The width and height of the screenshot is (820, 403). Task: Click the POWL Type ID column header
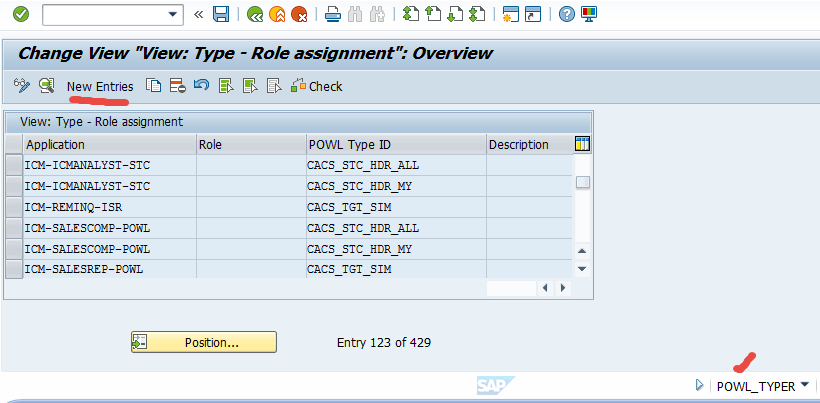click(x=396, y=145)
